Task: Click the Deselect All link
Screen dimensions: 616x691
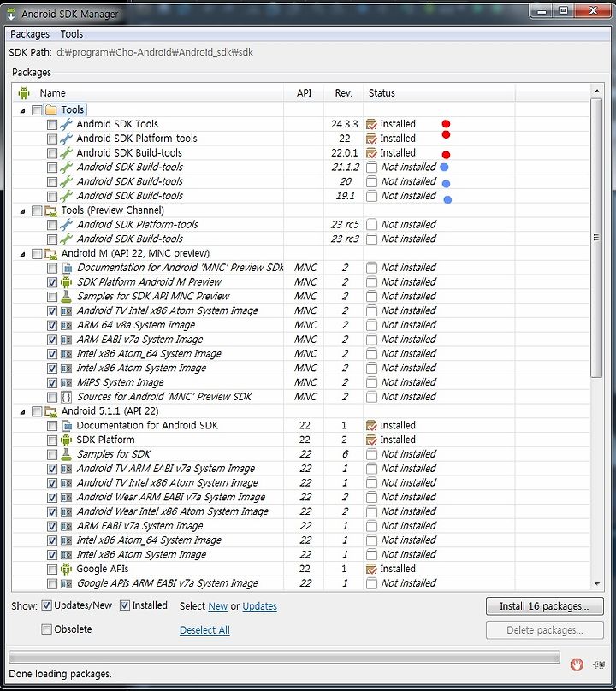Action: [204, 630]
